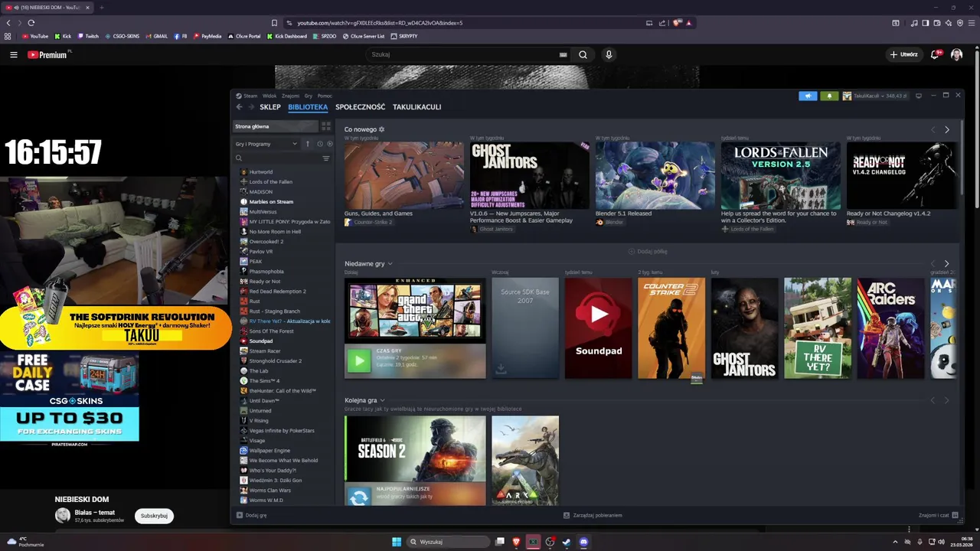The height and width of the screenshot is (551, 980).
Task: Toggle ready-to-play filter in Steam library
Action: coord(330,144)
